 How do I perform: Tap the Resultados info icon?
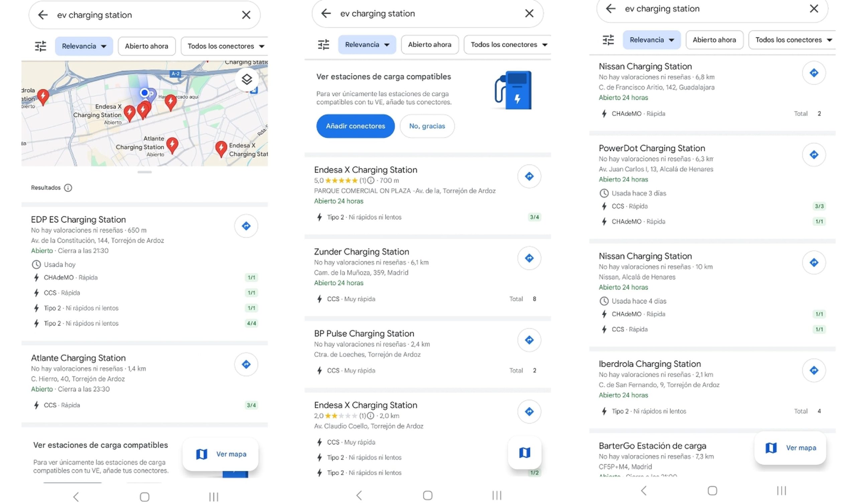[68, 187]
